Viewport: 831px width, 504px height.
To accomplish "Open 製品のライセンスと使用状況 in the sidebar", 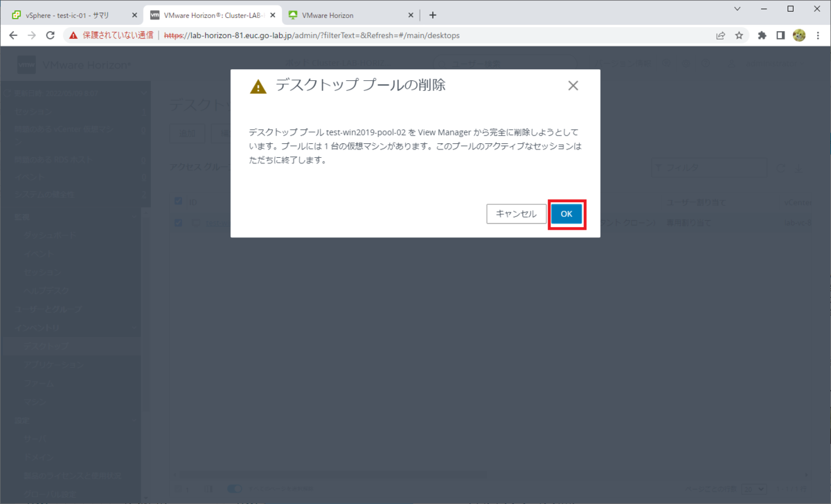I will click(72, 476).
